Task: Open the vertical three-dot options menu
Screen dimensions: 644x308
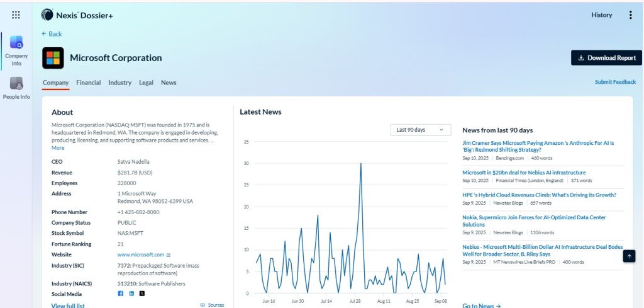Action: pos(630,15)
